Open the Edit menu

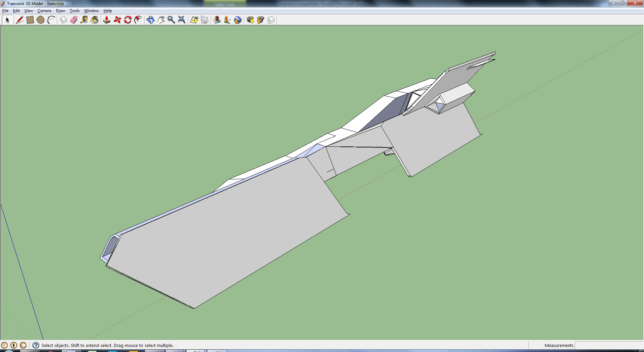click(16, 11)
